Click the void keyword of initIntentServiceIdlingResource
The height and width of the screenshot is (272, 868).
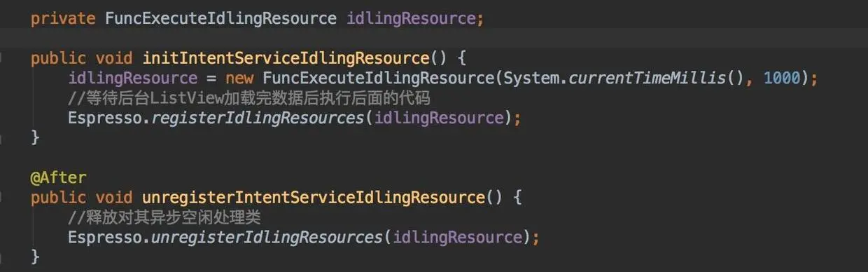[114, 58]
